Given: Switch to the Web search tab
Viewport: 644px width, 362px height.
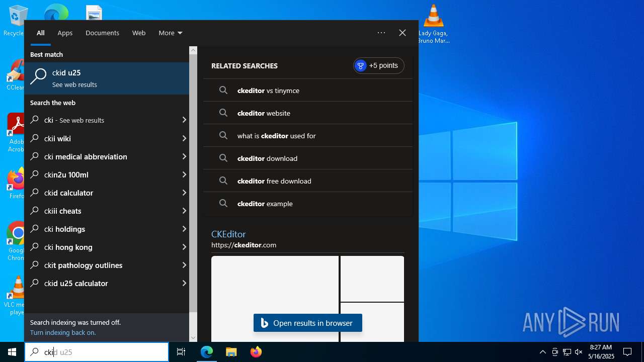Looking at the screenshot, I should pyautogui.click(x=139, y=33).
